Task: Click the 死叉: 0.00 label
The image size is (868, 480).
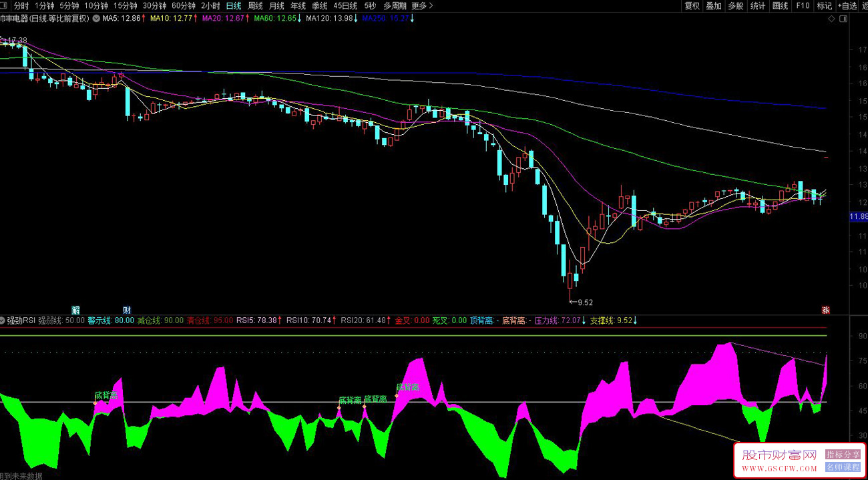Action: tap(449, 320)
